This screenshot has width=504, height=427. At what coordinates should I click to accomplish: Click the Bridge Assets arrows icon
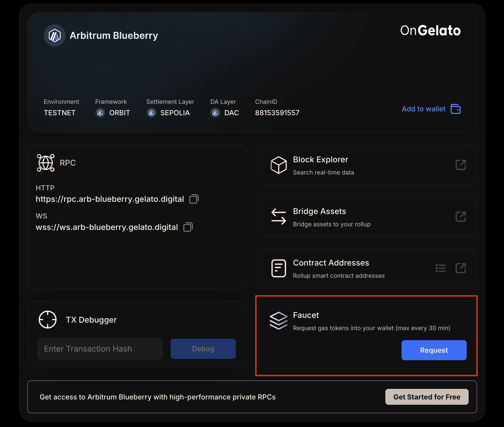pos(279,217)
